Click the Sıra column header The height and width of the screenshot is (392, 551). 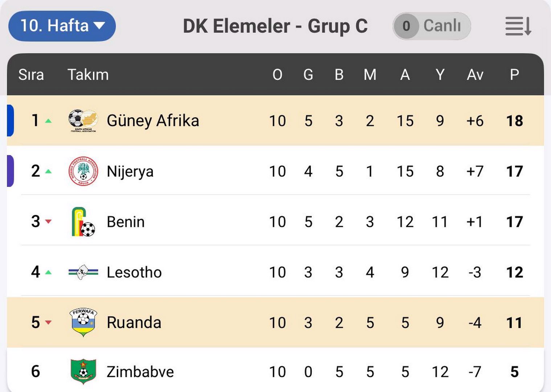[31, 75]
